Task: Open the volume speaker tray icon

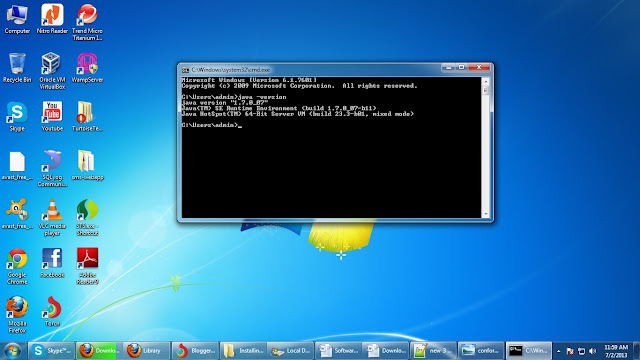Action: [x=593, y=351]
